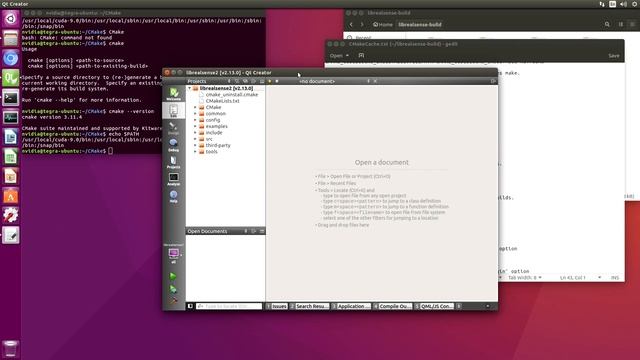Expand the include folder arrow
Screen dimensions: 640x360
tap(196, 133)
